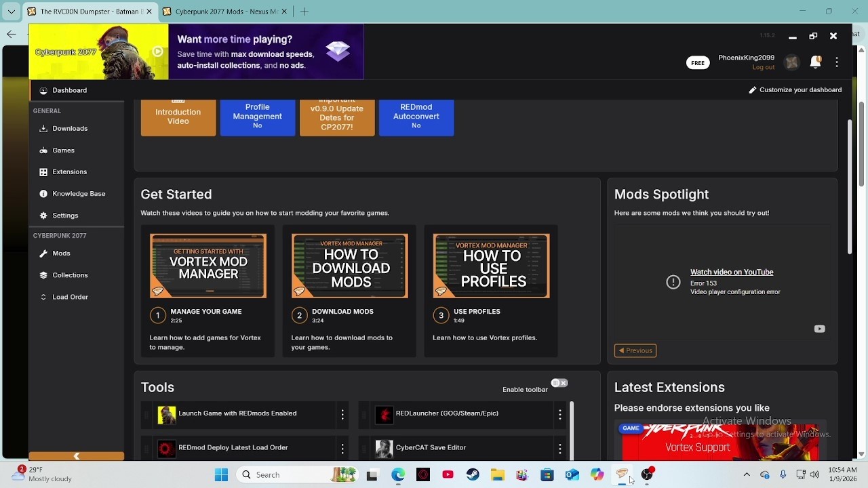Viewport: 868px width, 488px height.
Task: Click the REDLauncher tool icon
Action: (x=384, y=415)
